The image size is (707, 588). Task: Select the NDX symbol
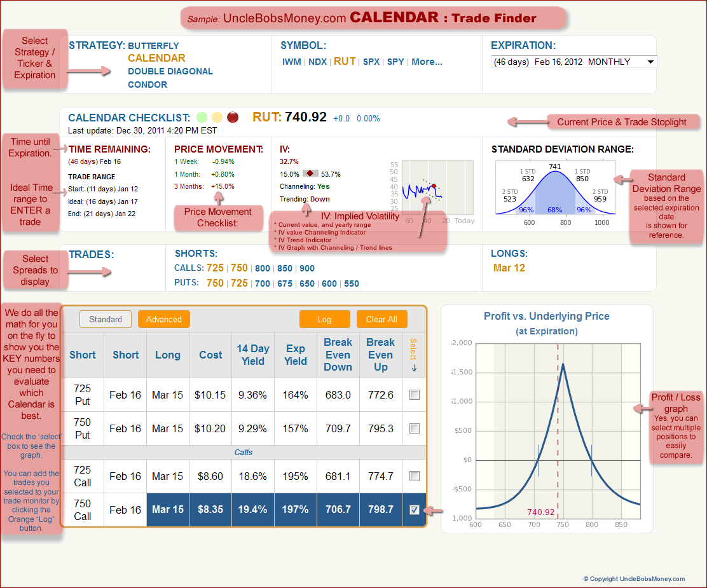tap(317, 62)
